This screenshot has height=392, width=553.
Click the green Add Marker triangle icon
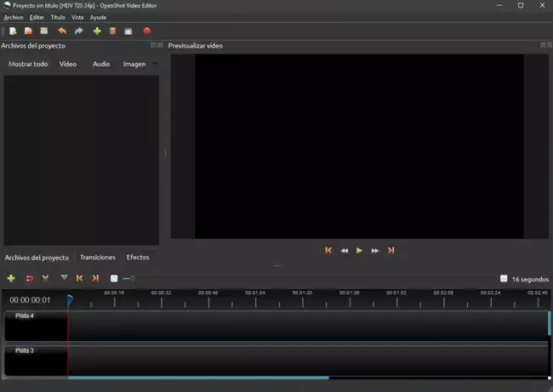click(x=64, y=278)
